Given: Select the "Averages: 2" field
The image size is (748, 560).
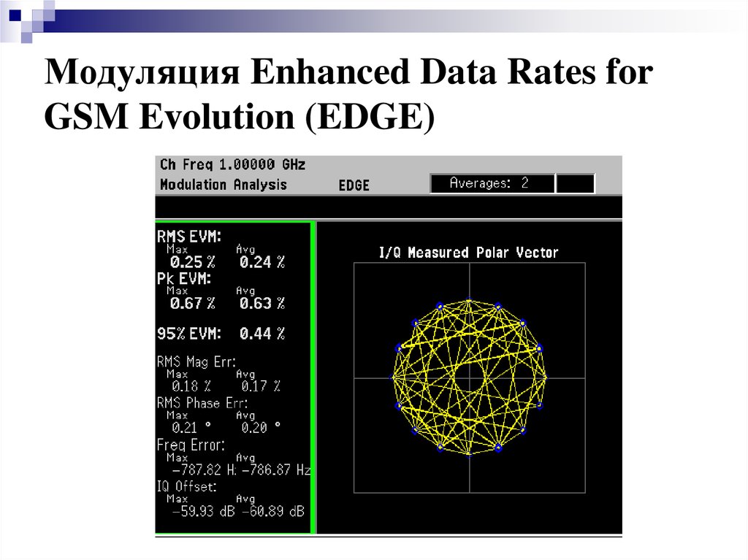Looking at the screenshot, I should click(492, 183).
